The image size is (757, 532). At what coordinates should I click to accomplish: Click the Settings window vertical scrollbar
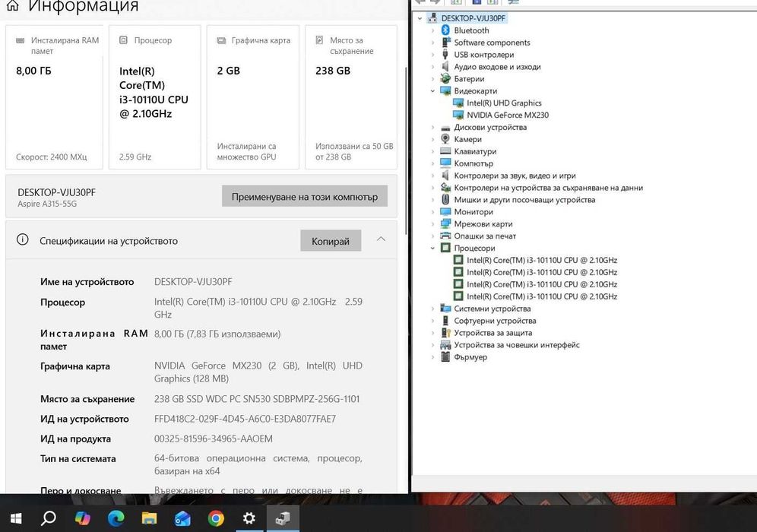tap(406, 150)
